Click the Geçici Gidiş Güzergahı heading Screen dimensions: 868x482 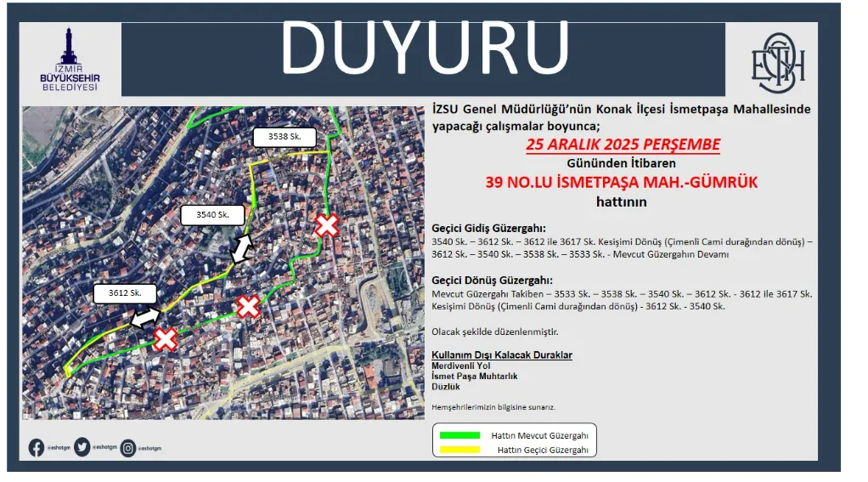pos(489,229)
